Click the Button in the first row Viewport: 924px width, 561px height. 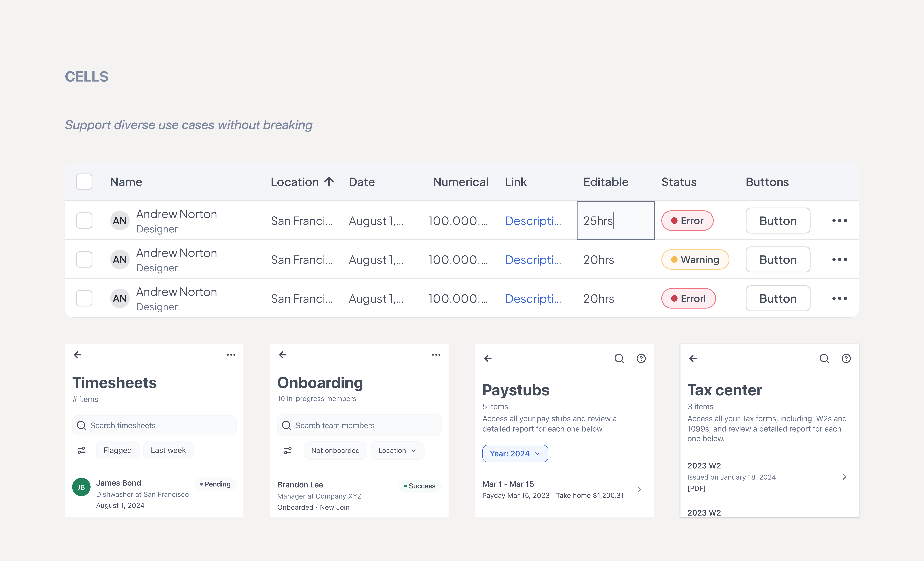[778, 221]
